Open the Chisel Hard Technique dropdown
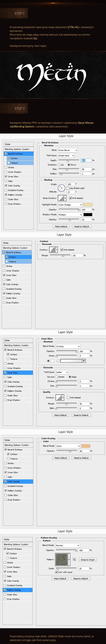This screenshot has height=644, width=106. click(66, 156)
